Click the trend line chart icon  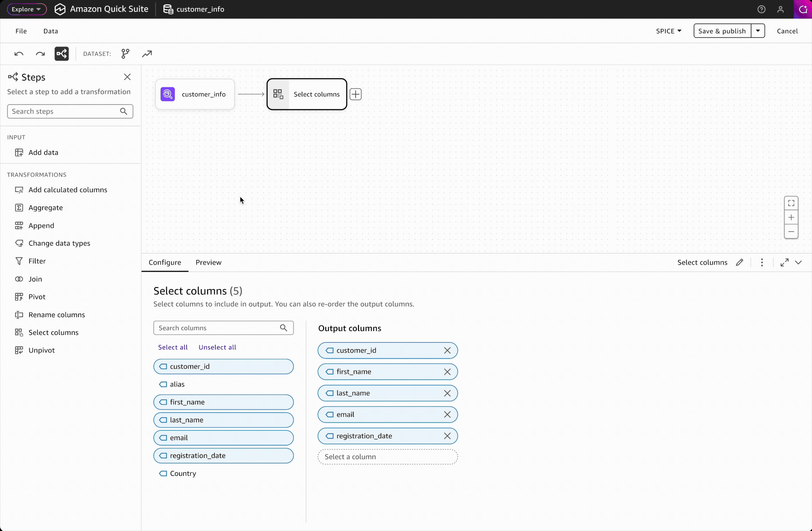coord(147,54)
